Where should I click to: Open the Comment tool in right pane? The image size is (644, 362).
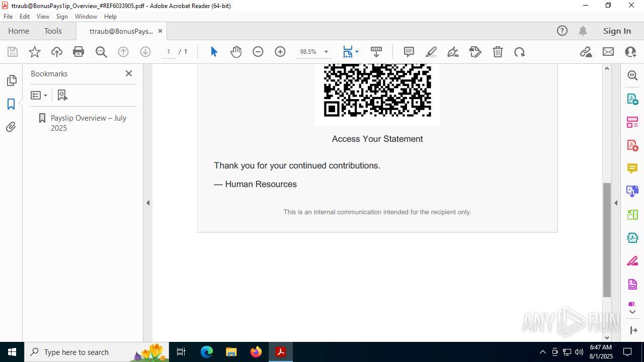pos(632,168)
